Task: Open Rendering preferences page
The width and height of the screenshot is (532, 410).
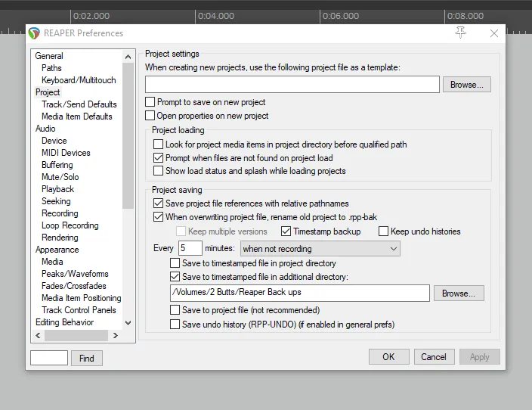Action: tap(60, 238)
